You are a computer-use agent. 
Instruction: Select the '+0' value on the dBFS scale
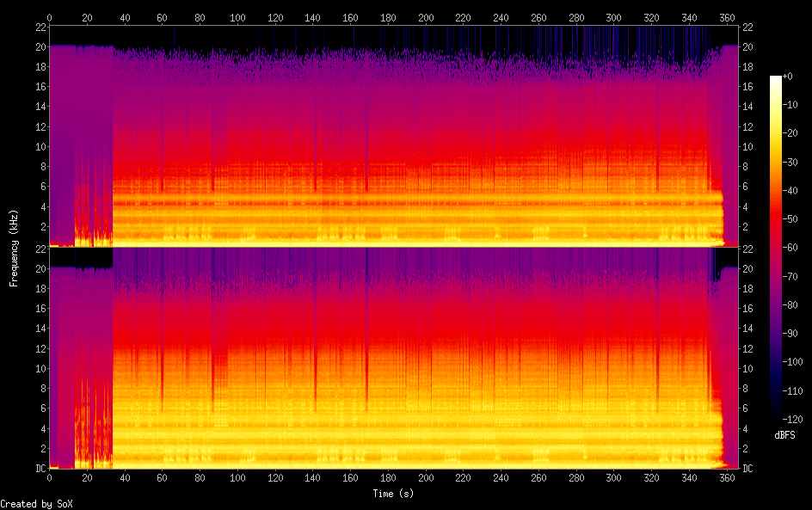pos(788,76)
